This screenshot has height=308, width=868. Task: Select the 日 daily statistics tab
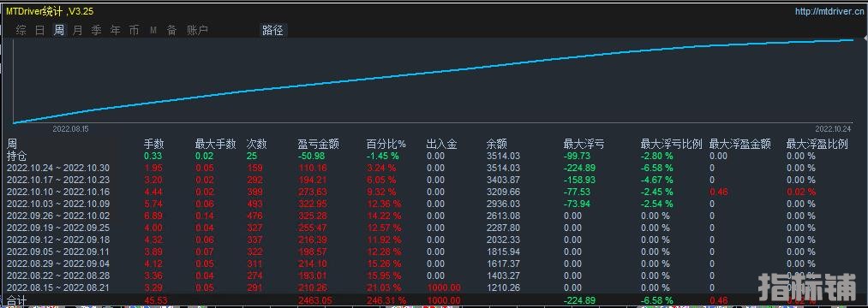tap(40, 31)
